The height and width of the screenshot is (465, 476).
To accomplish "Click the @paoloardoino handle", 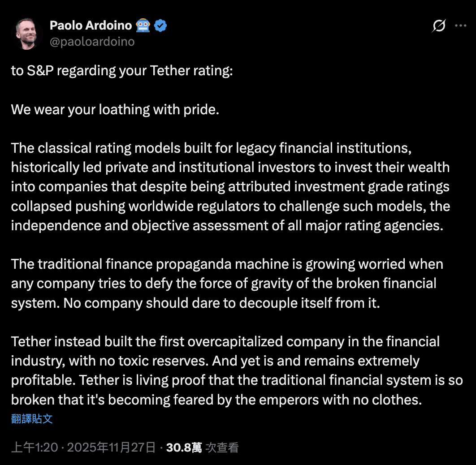I will coord(93,41).
